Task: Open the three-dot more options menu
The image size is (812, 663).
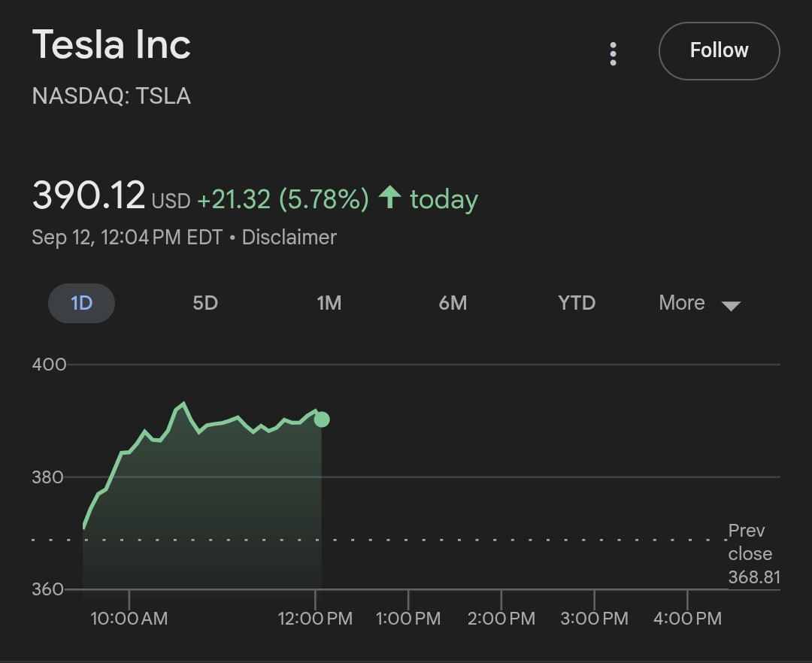Action: point(614,53)
